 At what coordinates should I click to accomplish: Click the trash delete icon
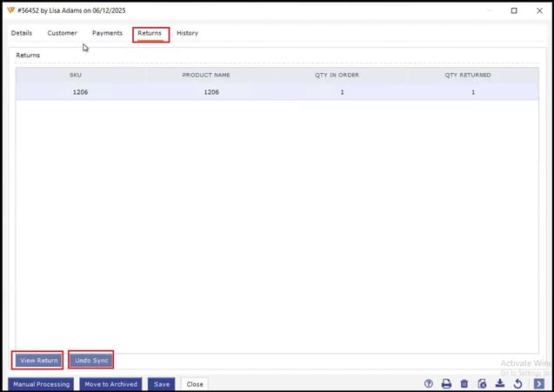464,383
